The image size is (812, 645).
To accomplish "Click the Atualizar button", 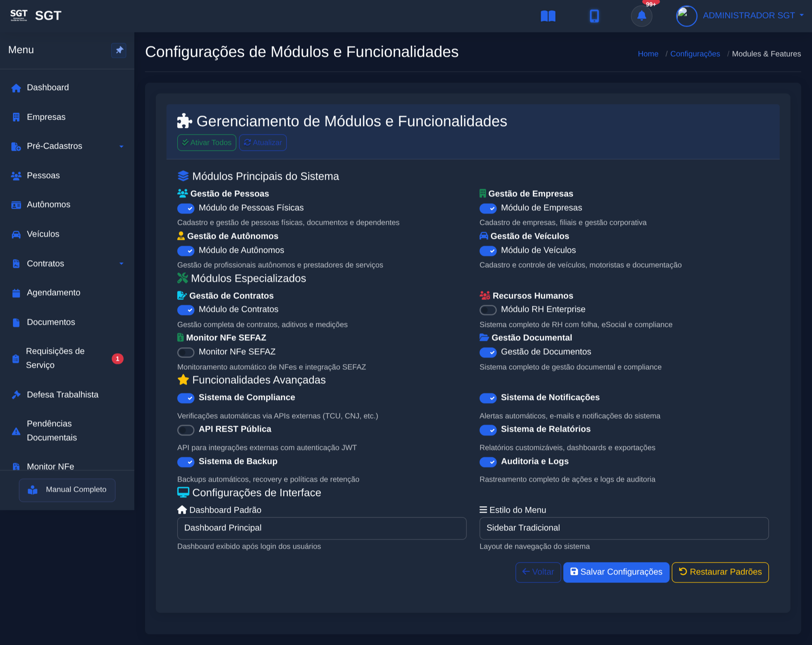I will pyautogui.click(x=263, y=143).
